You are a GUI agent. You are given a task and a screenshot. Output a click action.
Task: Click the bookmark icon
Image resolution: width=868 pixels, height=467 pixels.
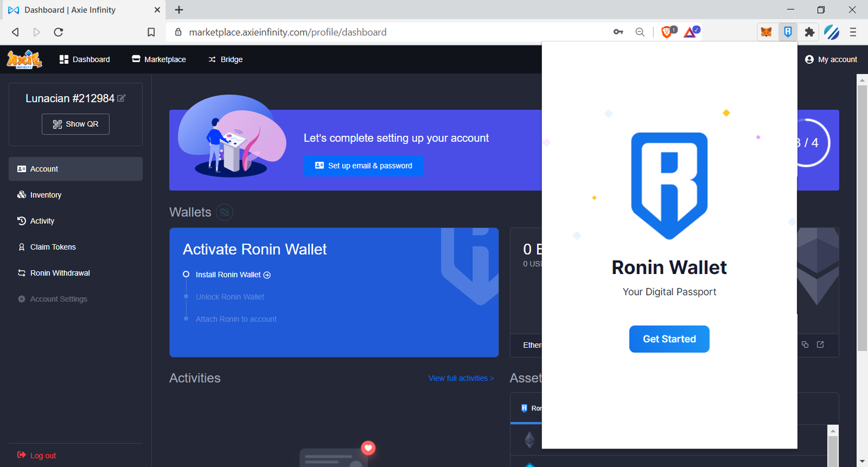[x=151, y=32]
